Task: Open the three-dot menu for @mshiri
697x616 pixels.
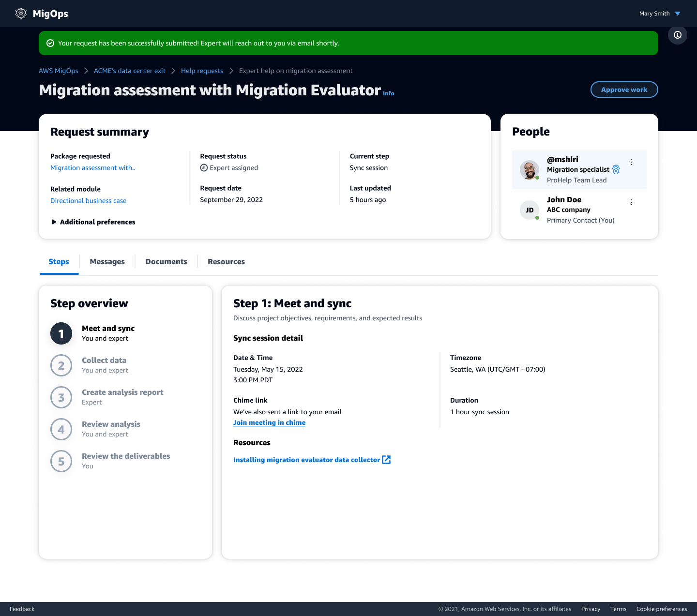Action: pyautogui.click(x=631, y=162)
